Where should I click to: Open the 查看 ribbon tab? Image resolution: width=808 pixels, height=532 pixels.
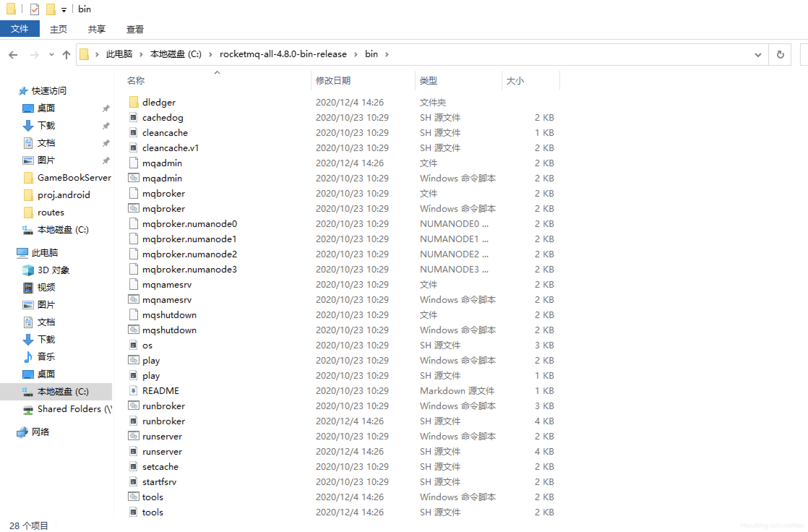(135, 29)
